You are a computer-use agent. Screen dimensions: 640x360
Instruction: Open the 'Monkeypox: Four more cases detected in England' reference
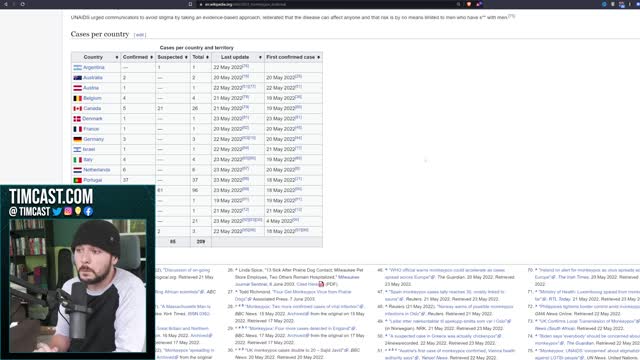click(302, 328)
